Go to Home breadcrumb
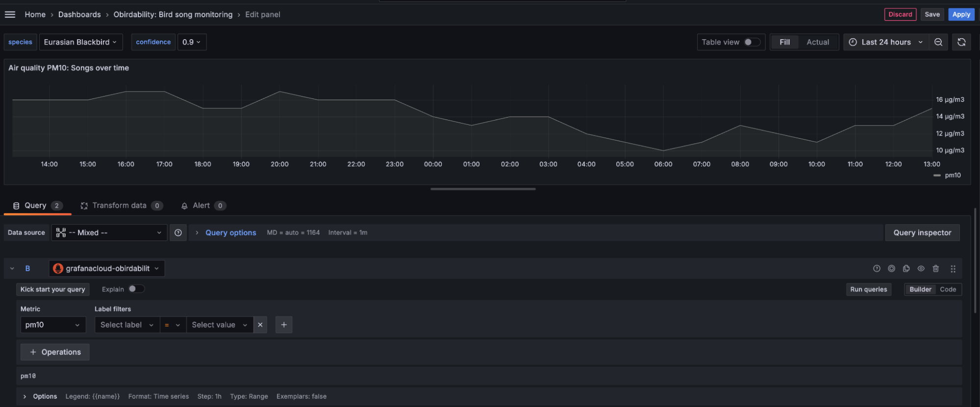Screen dimensions: 980x407 point(35,15)
